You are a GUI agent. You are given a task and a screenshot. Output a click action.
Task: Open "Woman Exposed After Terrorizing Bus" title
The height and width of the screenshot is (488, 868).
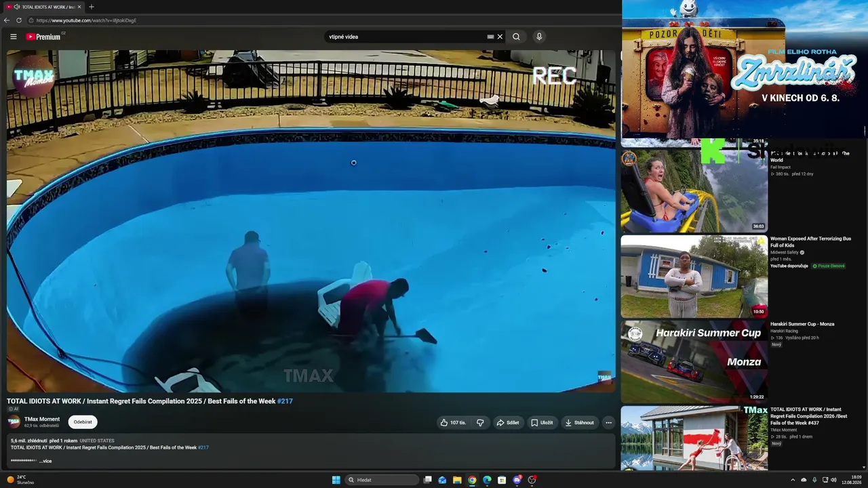pos(810,242)
